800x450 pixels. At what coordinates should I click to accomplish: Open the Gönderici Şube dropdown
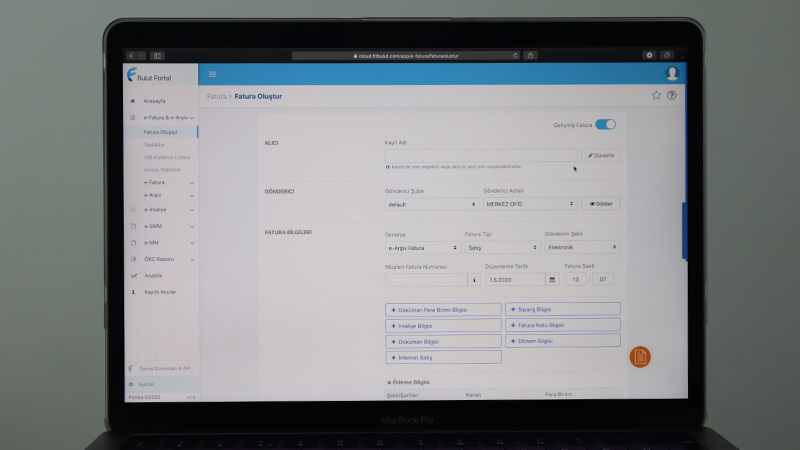pos(431,204)
